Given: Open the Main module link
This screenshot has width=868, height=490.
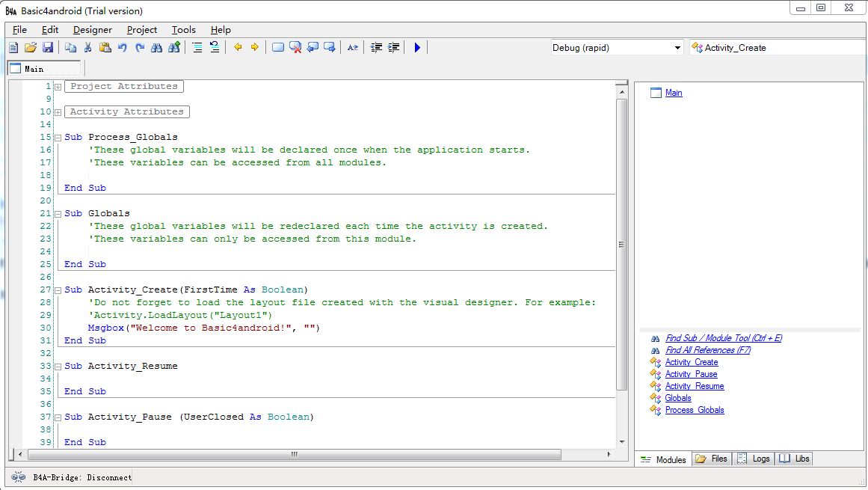Looking at the screenshot, I should click(x=674, y=93).
